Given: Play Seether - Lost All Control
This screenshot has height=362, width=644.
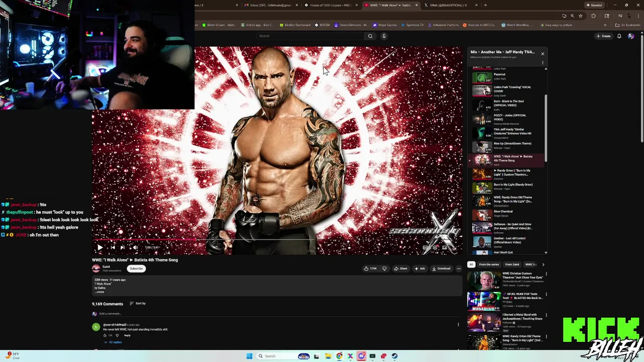Looking at the screenshot, I should [x=506, y=242].
